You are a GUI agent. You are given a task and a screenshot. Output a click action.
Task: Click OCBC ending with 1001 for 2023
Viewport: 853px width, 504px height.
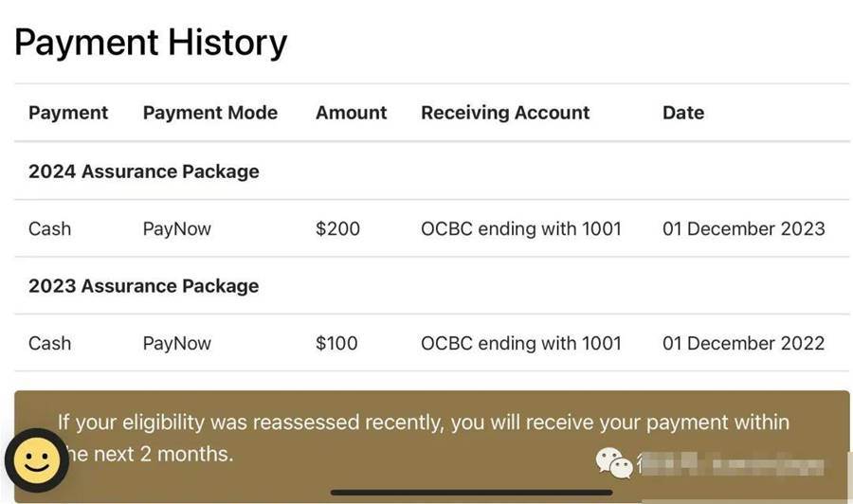coord(521,343)
